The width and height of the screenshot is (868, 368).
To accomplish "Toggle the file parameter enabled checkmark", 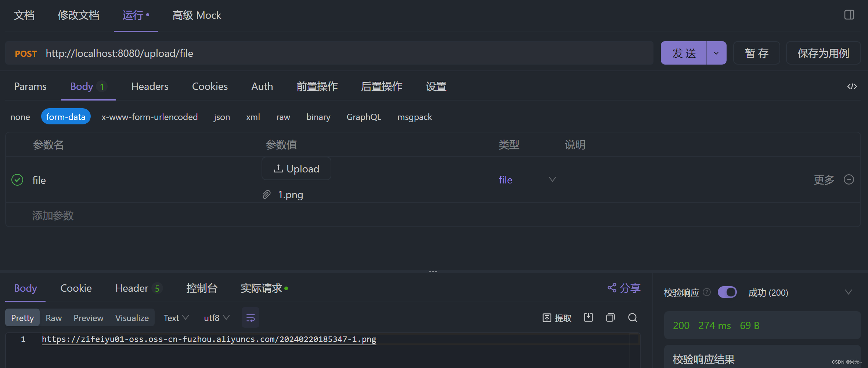I will tap(17, 180).
